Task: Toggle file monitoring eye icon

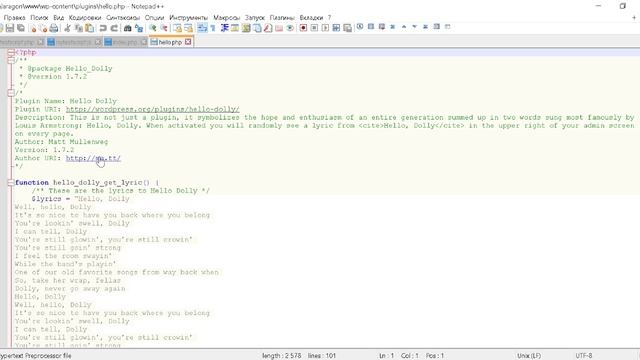Action: click(290, 28)
